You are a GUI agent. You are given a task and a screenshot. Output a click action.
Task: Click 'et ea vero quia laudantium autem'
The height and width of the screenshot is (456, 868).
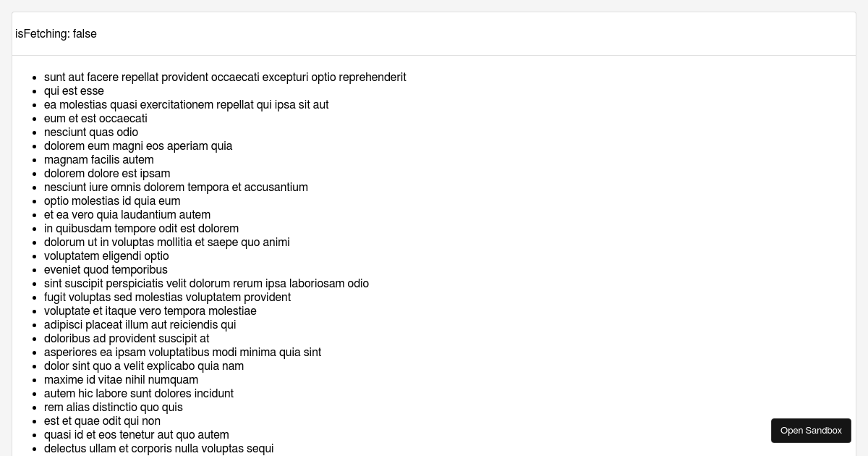click(127, 215)
